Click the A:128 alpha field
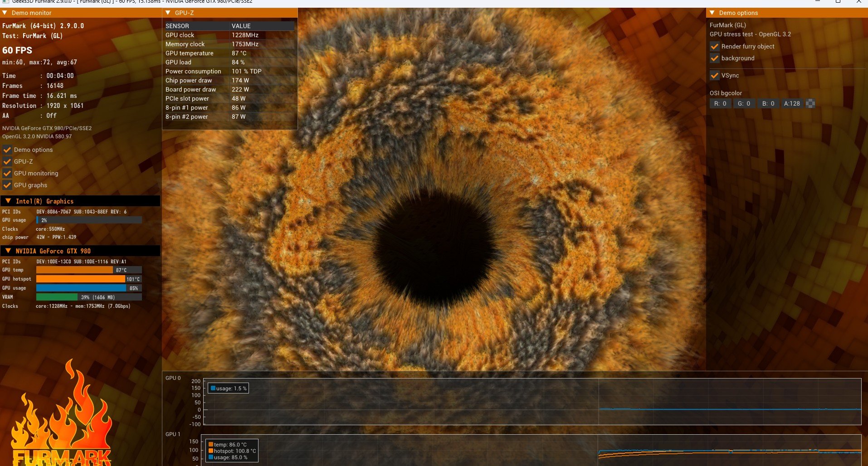 (792, 103)
